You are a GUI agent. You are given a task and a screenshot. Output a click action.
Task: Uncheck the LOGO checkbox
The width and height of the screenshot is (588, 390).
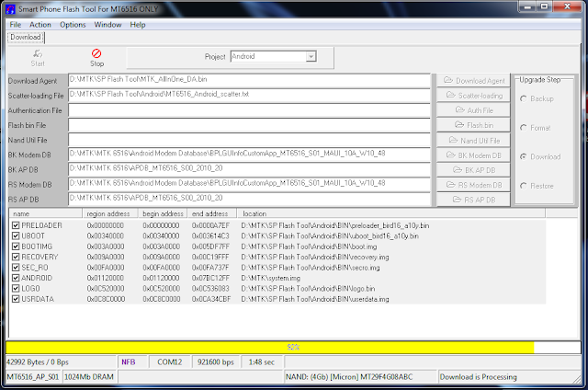[16, 289]
